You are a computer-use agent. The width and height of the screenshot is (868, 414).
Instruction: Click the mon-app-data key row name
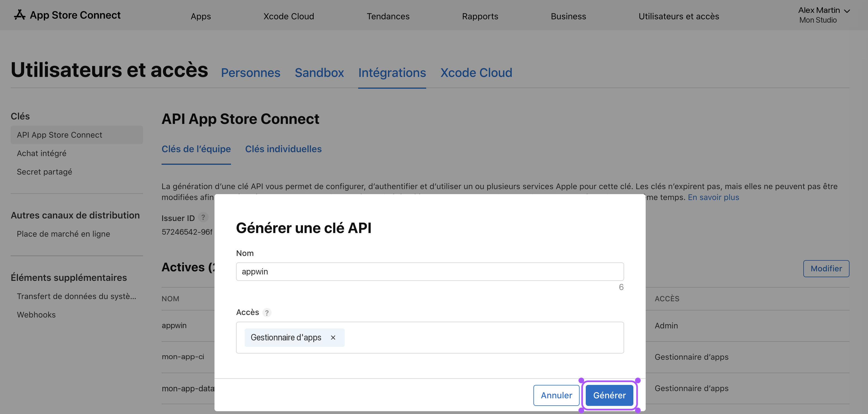click(188, 389)
